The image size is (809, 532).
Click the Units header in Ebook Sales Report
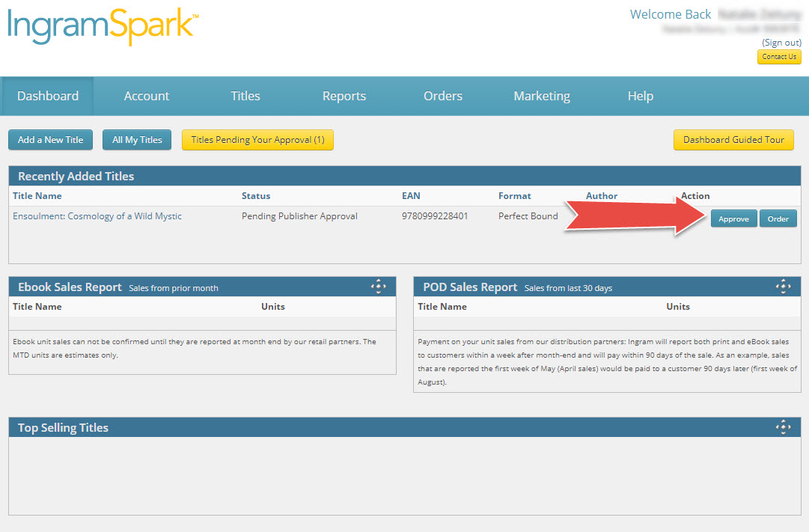pos(273,307)
